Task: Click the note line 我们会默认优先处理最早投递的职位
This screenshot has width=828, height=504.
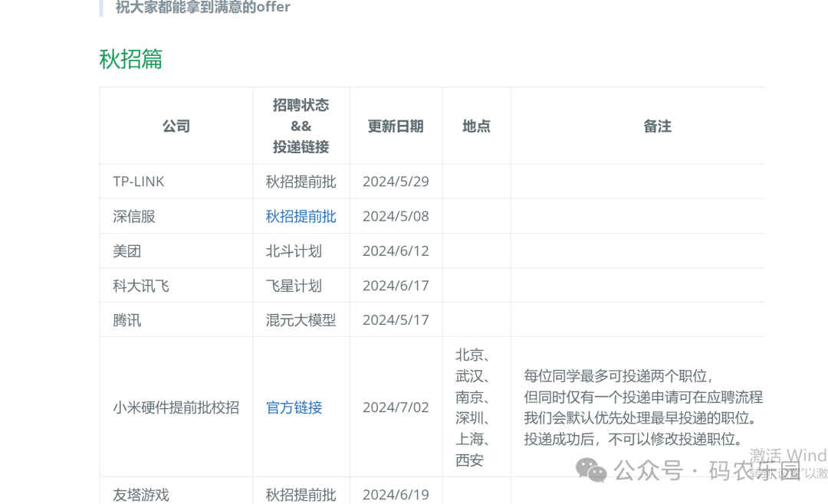Action: [x=640, y=418]
